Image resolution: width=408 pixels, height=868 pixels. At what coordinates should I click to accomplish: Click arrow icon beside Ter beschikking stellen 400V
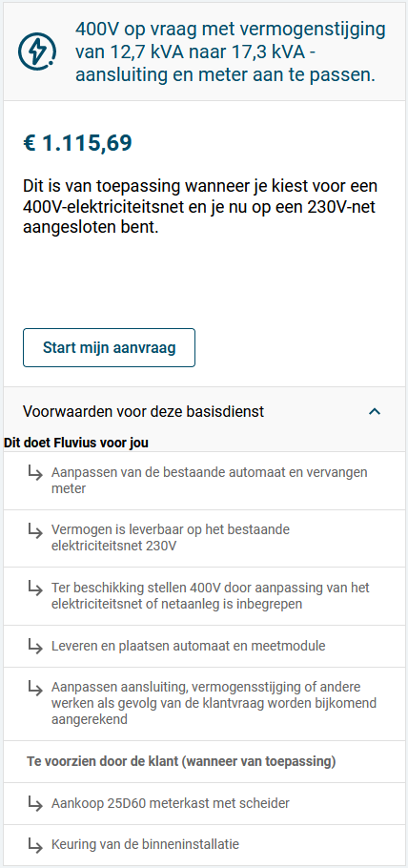pyautogui.click(x=35, y=588)
